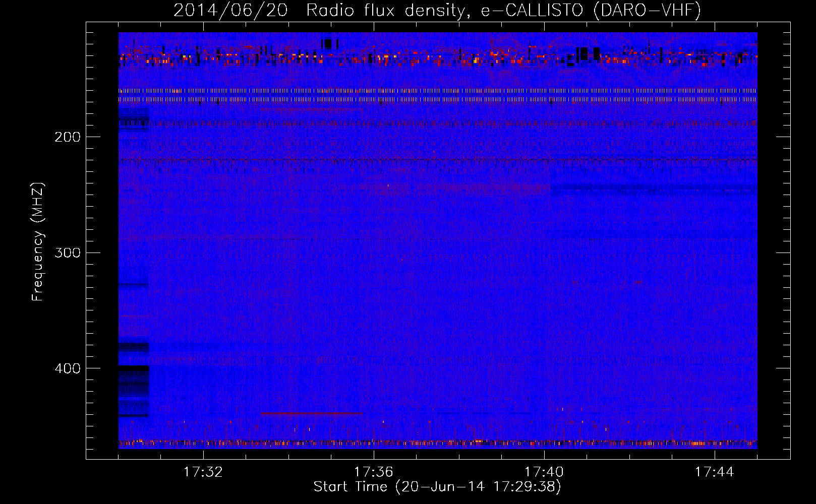
Task: Click the plot title "Radio flux density, e-CALLISTO (DARO-VHF)"
Action: click(x=503, y=10)
